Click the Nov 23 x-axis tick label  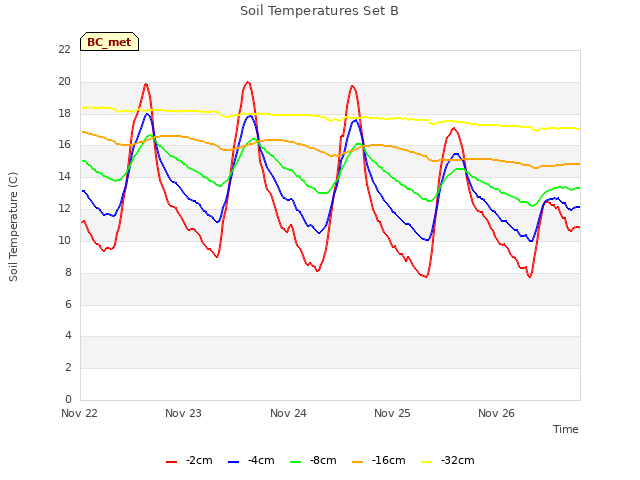coord(183,413)
